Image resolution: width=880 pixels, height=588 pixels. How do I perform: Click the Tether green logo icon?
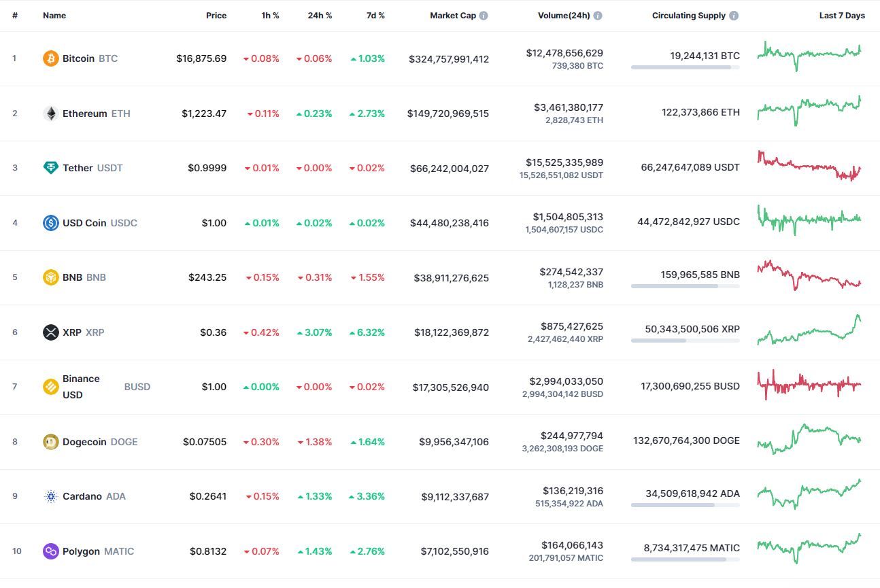pos(51,168)
